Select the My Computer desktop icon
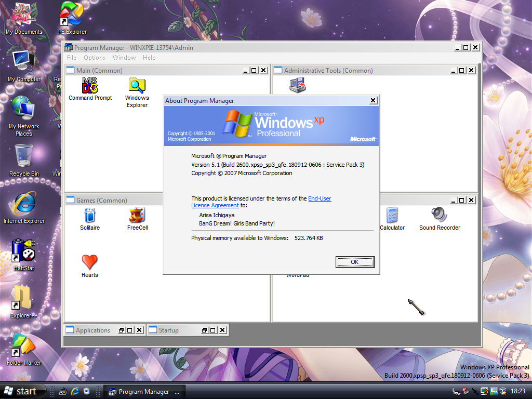Image resolution: width=532 pixels, height=399 pixels. pos(24,66)
